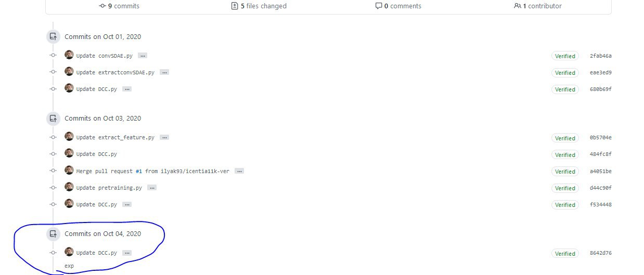Open the 9 commits tab
644x275 pixels.
click(119, 6)
